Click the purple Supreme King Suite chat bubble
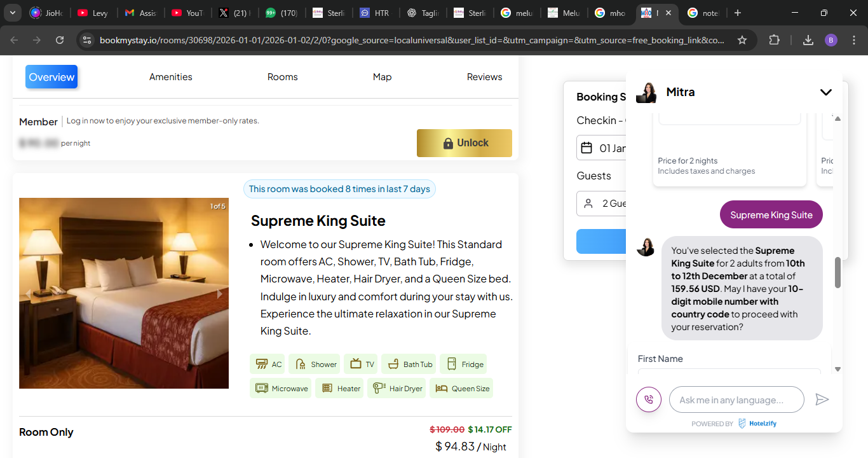 point(771,215)
